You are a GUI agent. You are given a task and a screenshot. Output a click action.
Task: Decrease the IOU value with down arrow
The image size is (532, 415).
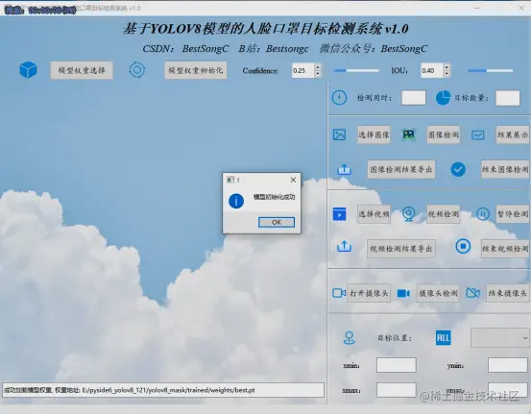[447, 74]
